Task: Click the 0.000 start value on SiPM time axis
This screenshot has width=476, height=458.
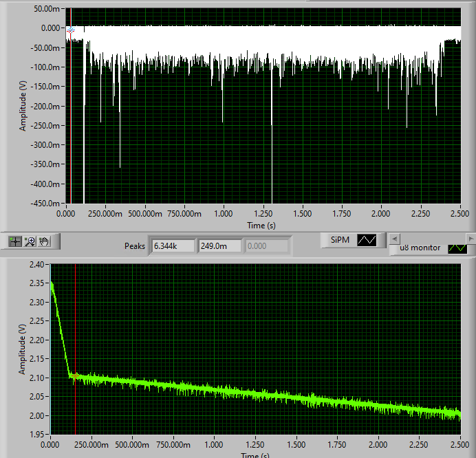Action: point(65,214)
